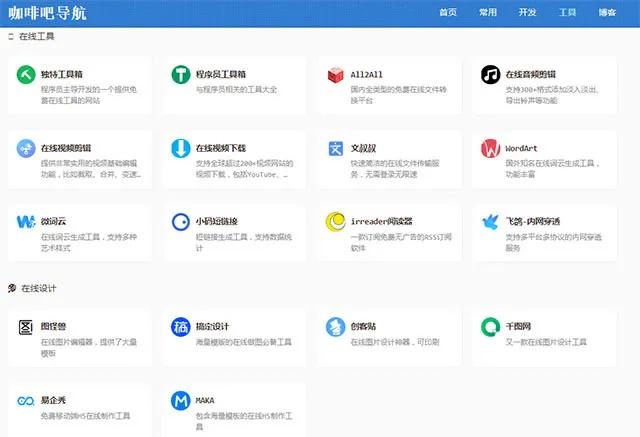This screenshot has width=640, height=437.
Task: Click the description text under WordArt
Action: pyautogui.click(x=553, y=169)
